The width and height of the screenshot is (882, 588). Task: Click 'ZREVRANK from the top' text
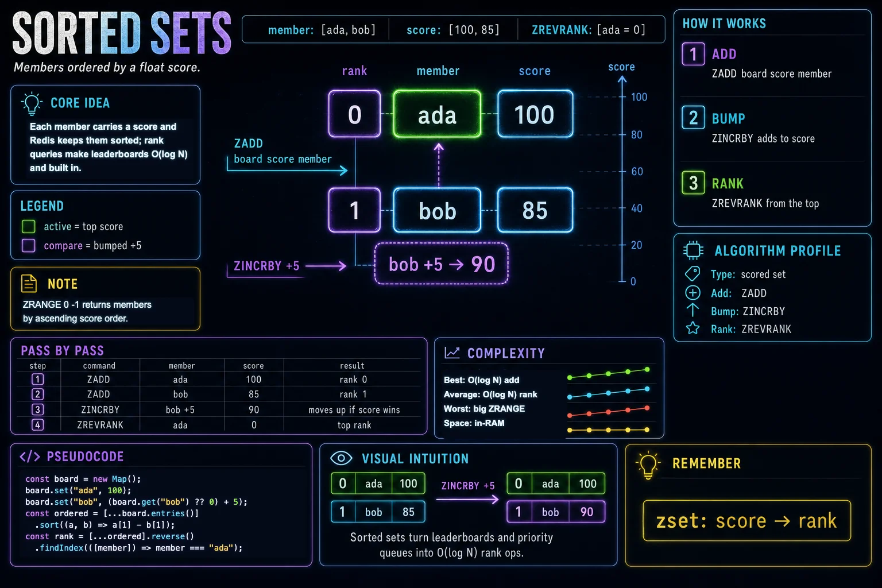[765, 203]
